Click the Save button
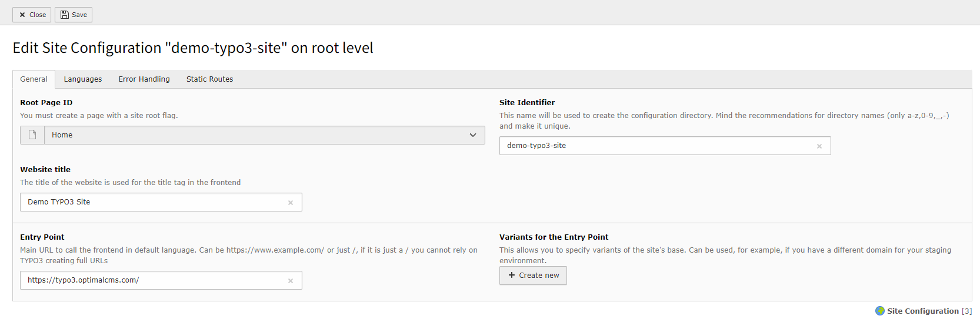980x319 pixels. click(x=74, y=15)
